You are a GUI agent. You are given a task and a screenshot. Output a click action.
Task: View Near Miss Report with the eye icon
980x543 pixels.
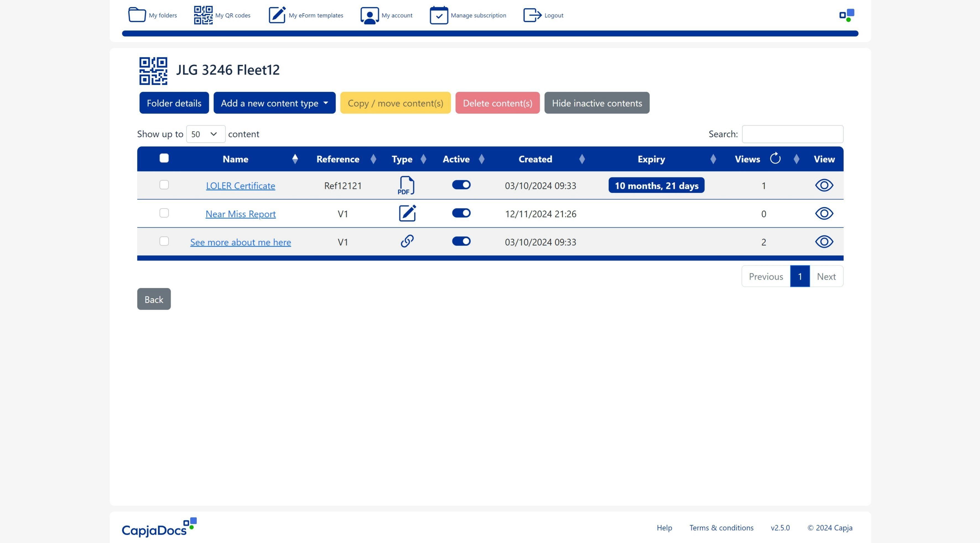824,214
